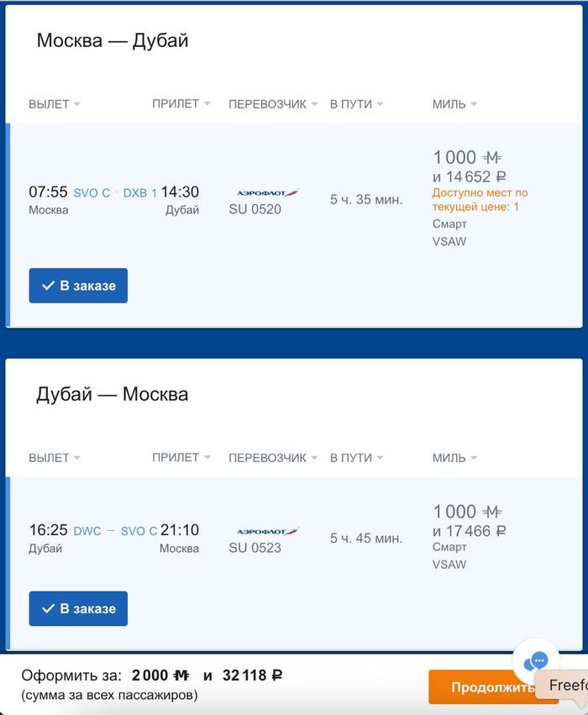Viewport: 588px width, 715px height.
Task: Open the chat support bubble icon
Action: point(536,660)
